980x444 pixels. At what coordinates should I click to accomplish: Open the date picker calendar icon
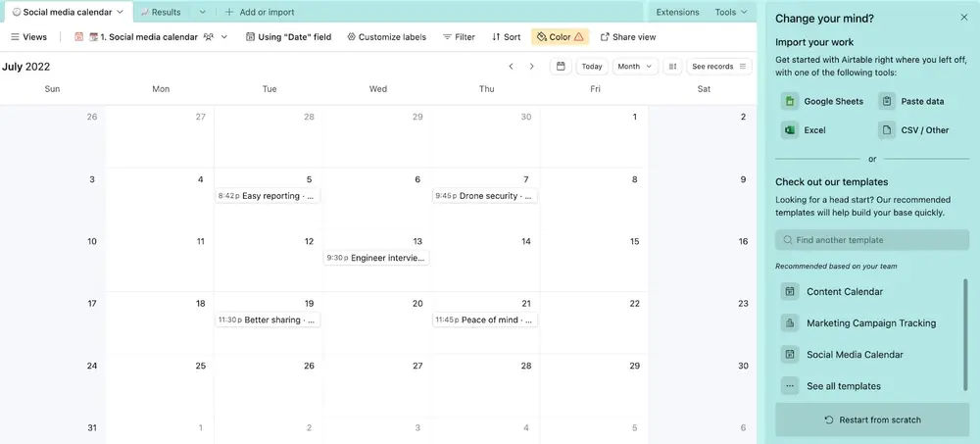coord(561,67)
